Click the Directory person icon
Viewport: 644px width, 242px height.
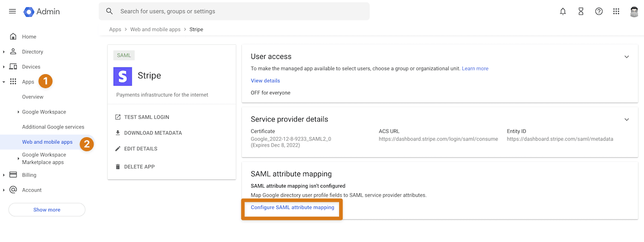click(13, 51)
